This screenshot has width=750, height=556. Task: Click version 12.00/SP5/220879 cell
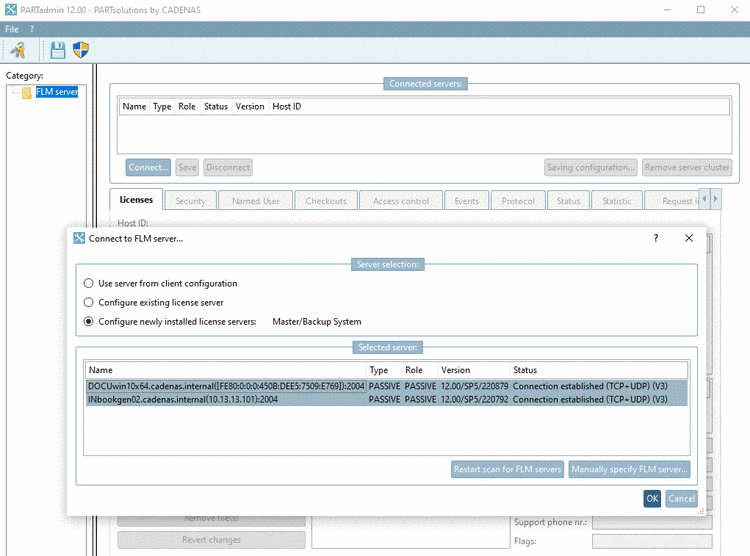pyautogui.click(x=474, y=386)
